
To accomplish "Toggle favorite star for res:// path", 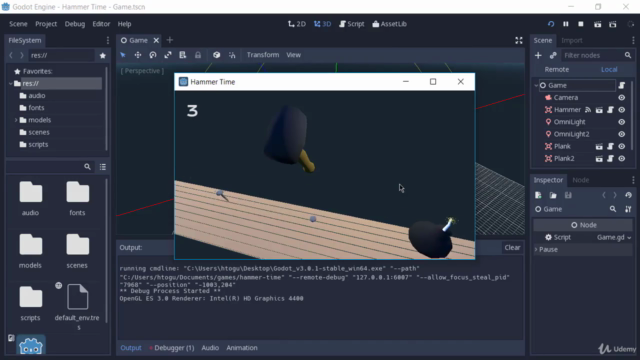I will [x=103, y=56].
